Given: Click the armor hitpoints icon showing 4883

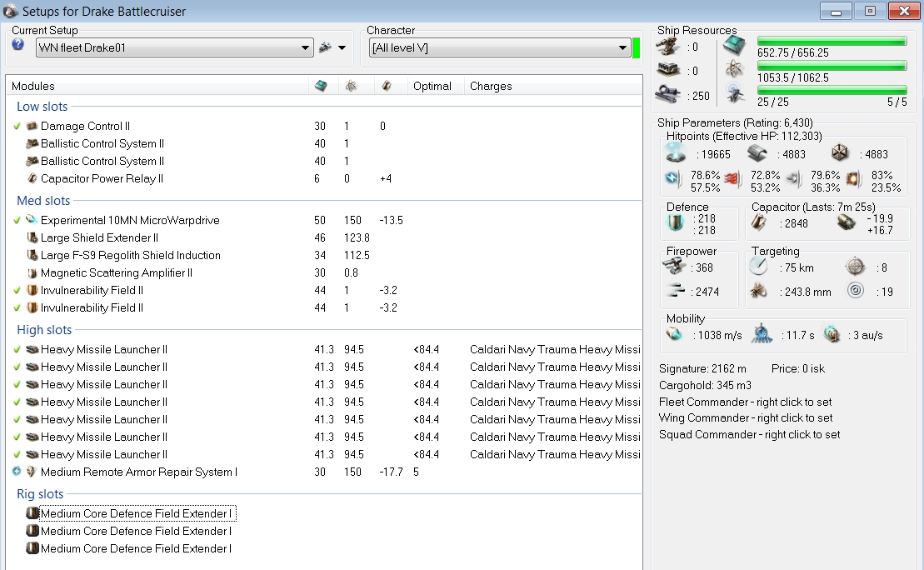Looking at the screenshot, I should tap(757, 154).
